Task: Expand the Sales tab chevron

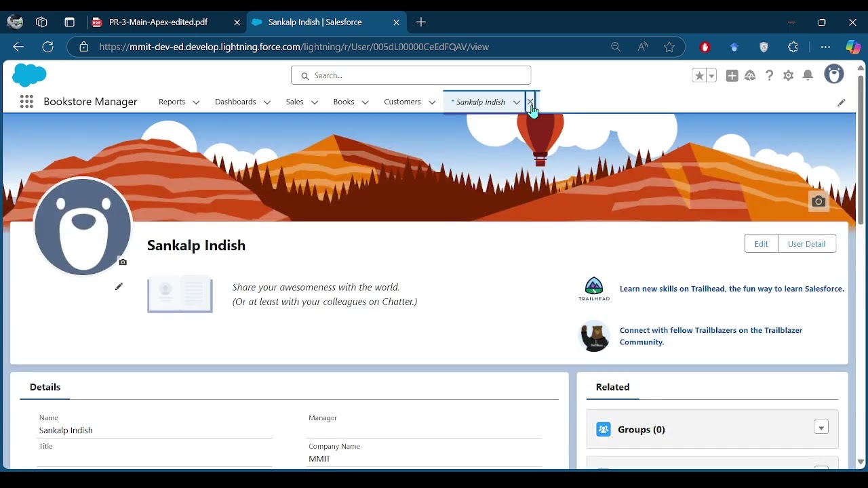Action: click(x=315, y=102)
